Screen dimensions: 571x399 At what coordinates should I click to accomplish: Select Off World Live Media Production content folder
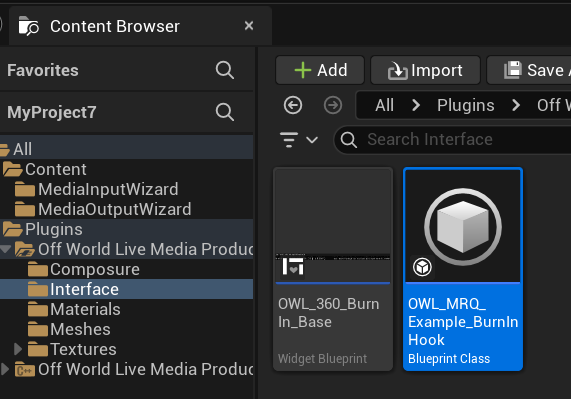126,249
